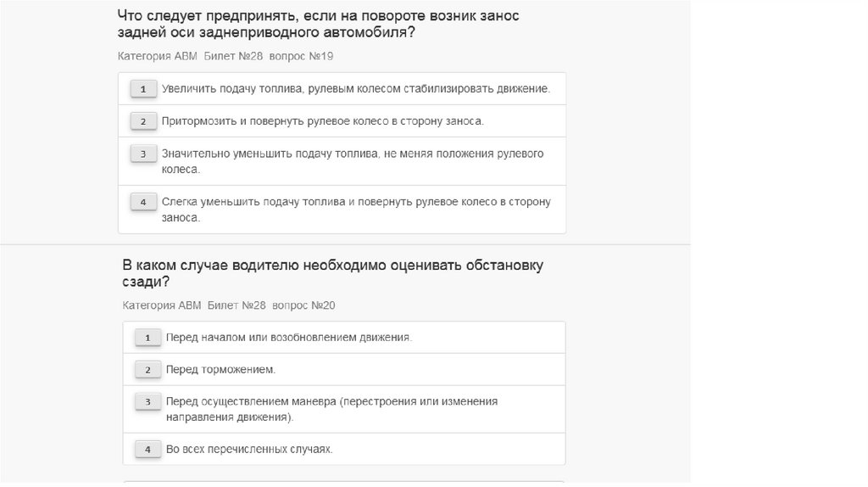868x487 pixels.
Task: Click number 1 button beside 'Перед началом' answer
Action: tap(147, 338)
